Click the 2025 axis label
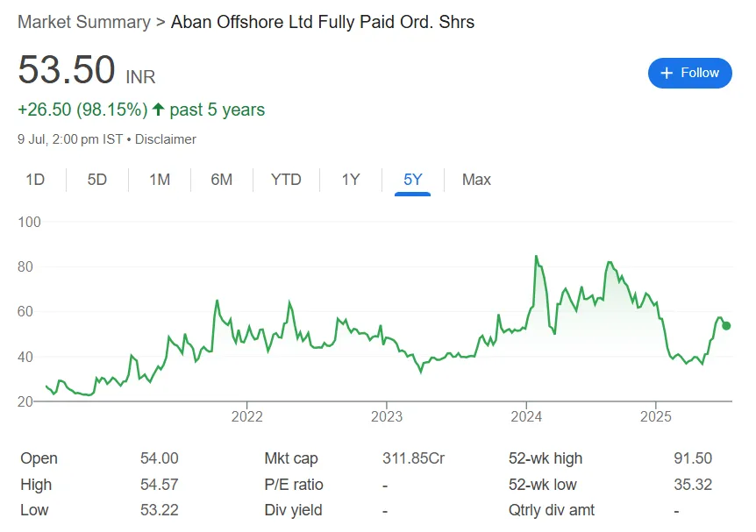This screenshot has height=532, width=756. 656,416
